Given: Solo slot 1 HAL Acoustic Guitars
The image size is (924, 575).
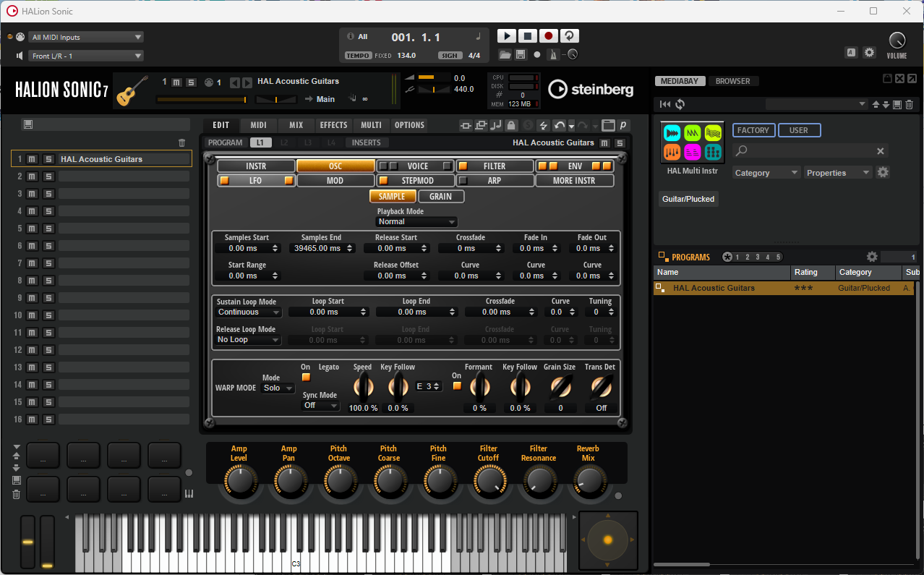Looking at the screenshot, I should [x=48, y=159].
